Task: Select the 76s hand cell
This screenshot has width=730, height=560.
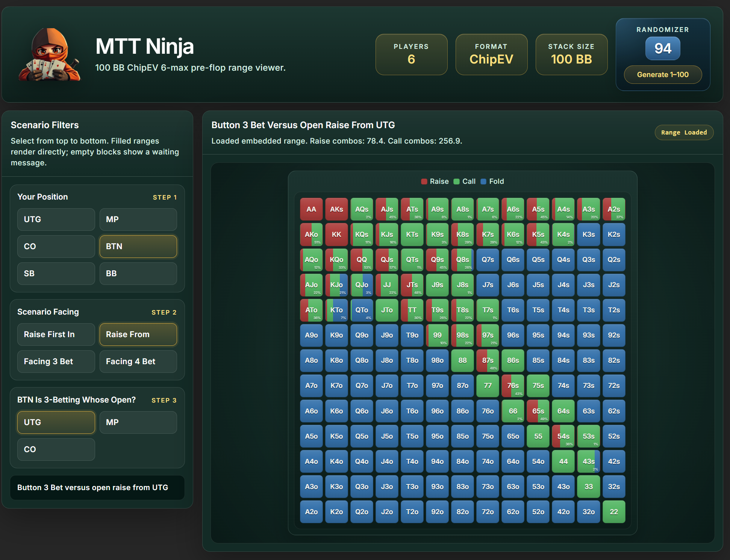Action: 513,386
